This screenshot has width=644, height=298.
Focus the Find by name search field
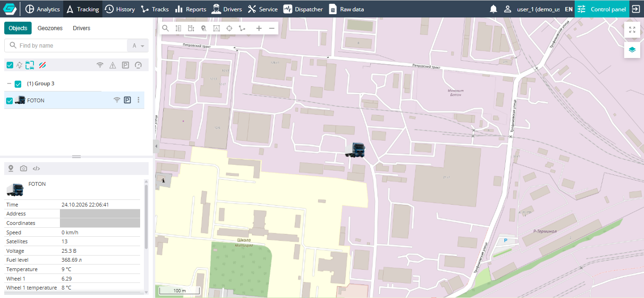(x=66, y=46)
